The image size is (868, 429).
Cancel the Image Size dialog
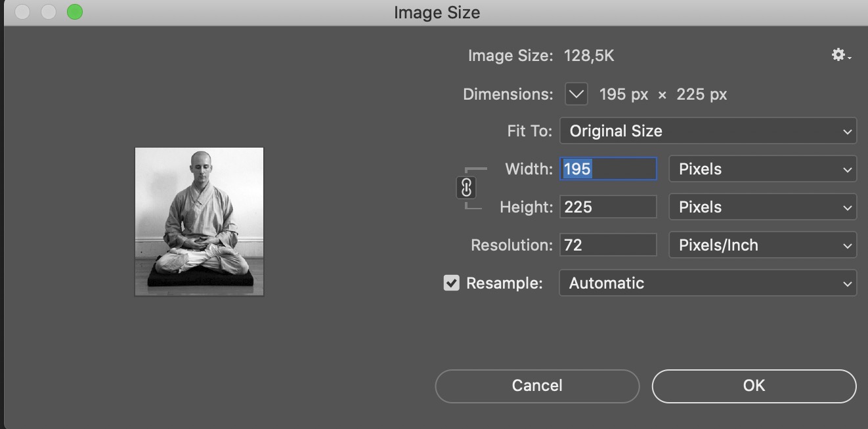click(x=537, y=386)
